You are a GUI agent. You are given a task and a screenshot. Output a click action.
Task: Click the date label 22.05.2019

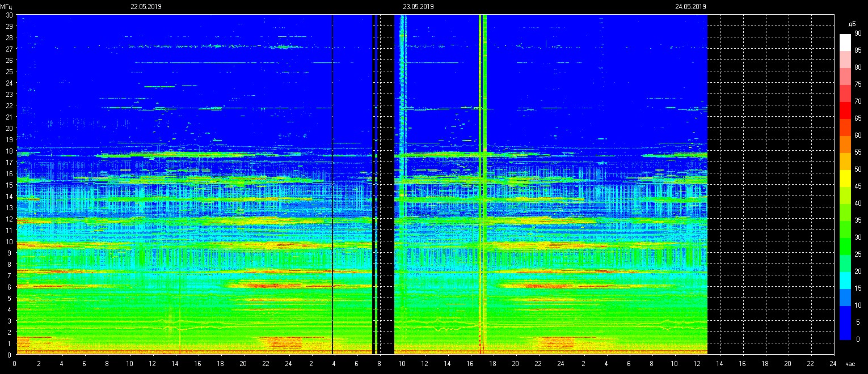(146, 7)
